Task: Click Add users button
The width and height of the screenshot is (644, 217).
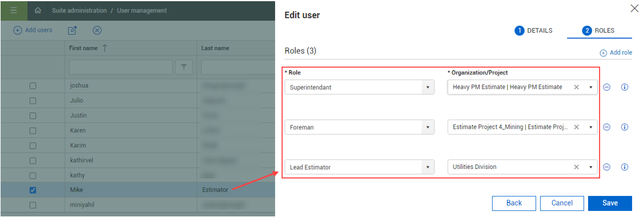Action: [x=33, y=30]
